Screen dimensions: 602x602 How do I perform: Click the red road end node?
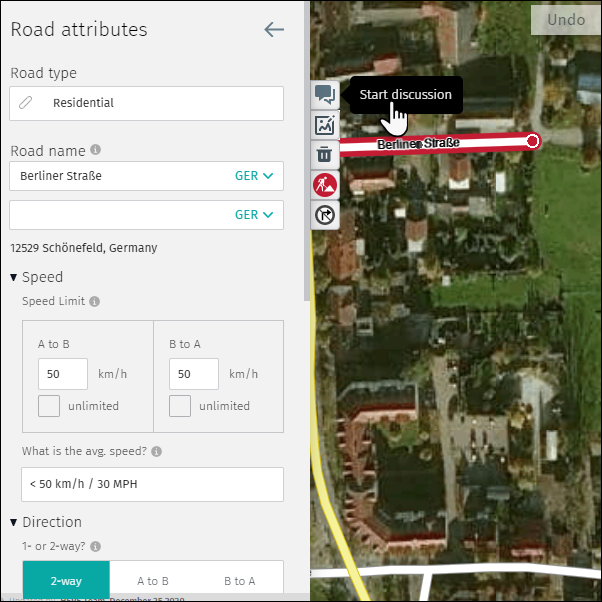[533, 141]
